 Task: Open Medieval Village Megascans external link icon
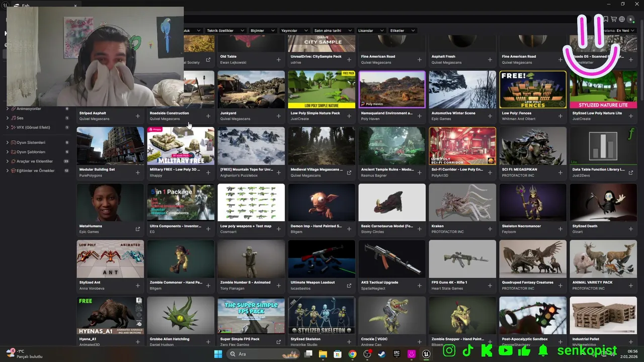[349, 172]
